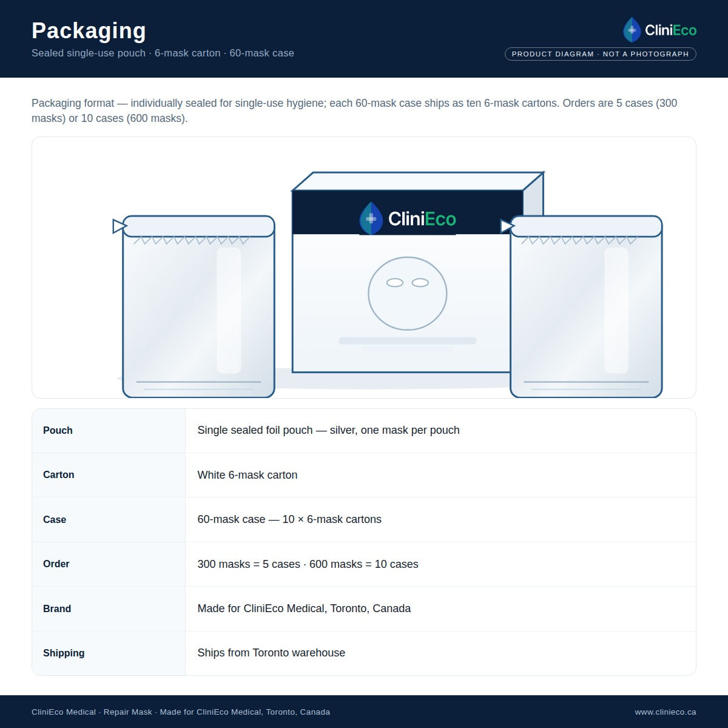Screen dimensions: 728x728
Task: Select the "Order" row label
Action: click(56, 564)
